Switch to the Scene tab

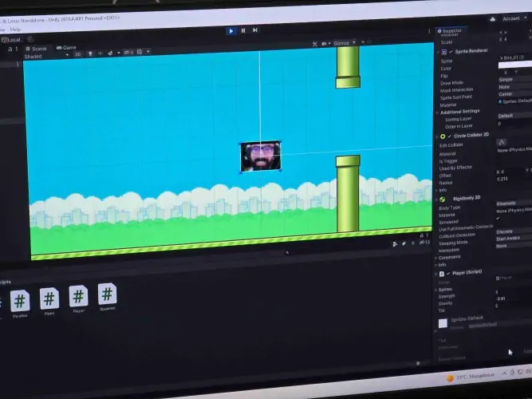coord(36,49)
